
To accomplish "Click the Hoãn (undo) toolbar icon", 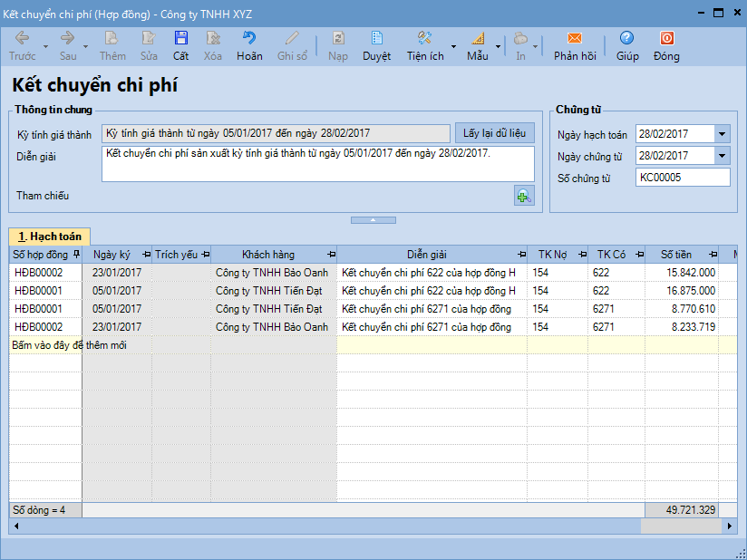I will [249, 38].
